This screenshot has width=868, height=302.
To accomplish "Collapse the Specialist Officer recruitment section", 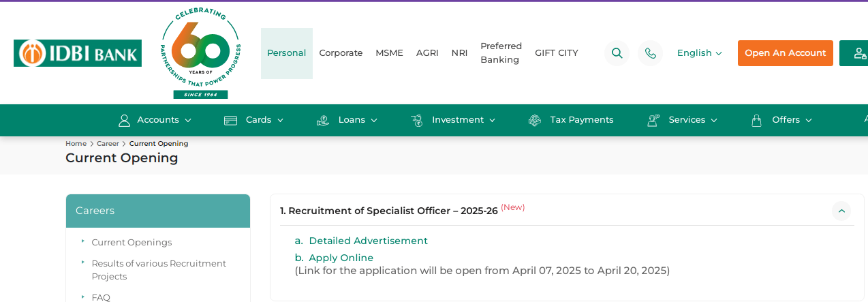I will (x=841, y=211).
